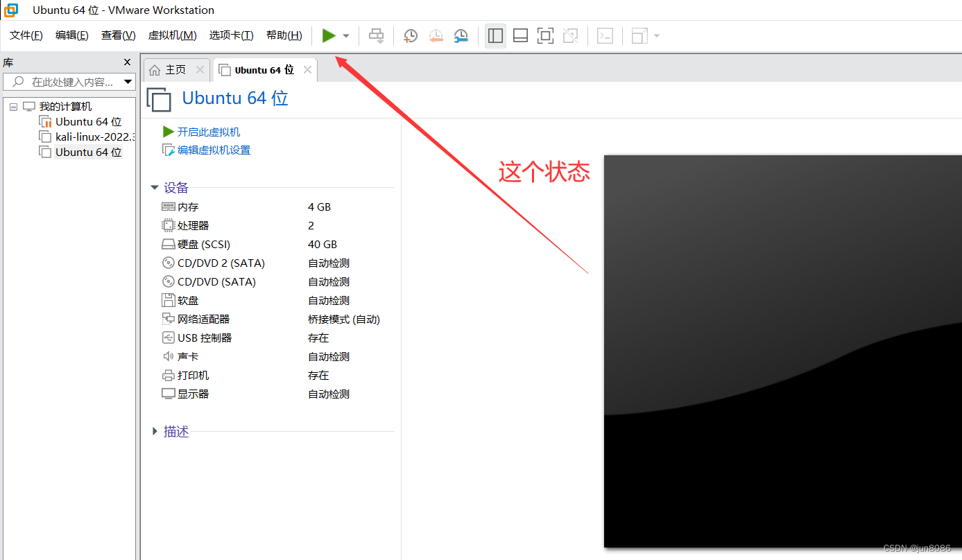This screenshot has width=962, height=560.
Task: Click the stretch guest display icon
Action: click(639, 35)
